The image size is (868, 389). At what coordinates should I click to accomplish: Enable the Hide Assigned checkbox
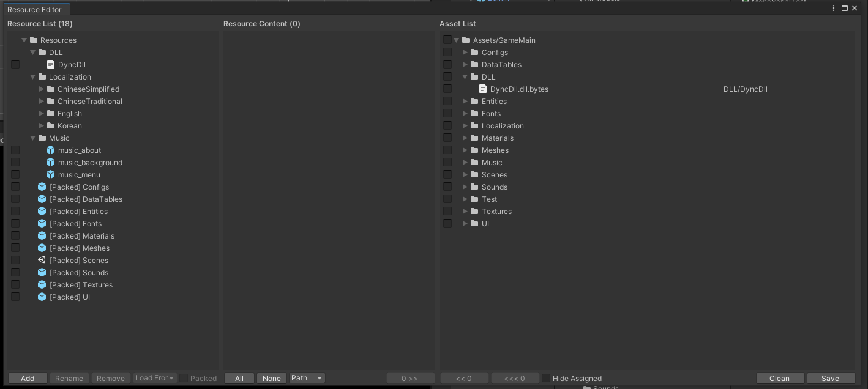(546, 378)
